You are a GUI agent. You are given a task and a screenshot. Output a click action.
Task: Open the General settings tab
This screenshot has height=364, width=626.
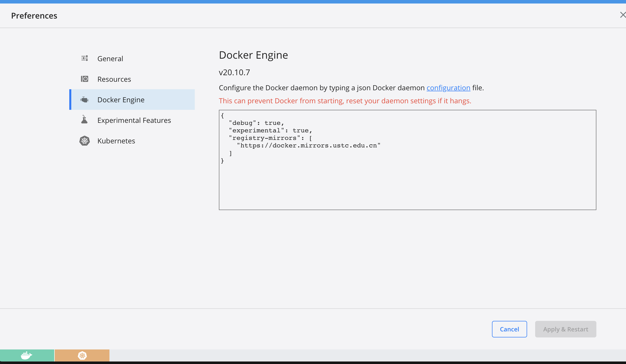132,58
